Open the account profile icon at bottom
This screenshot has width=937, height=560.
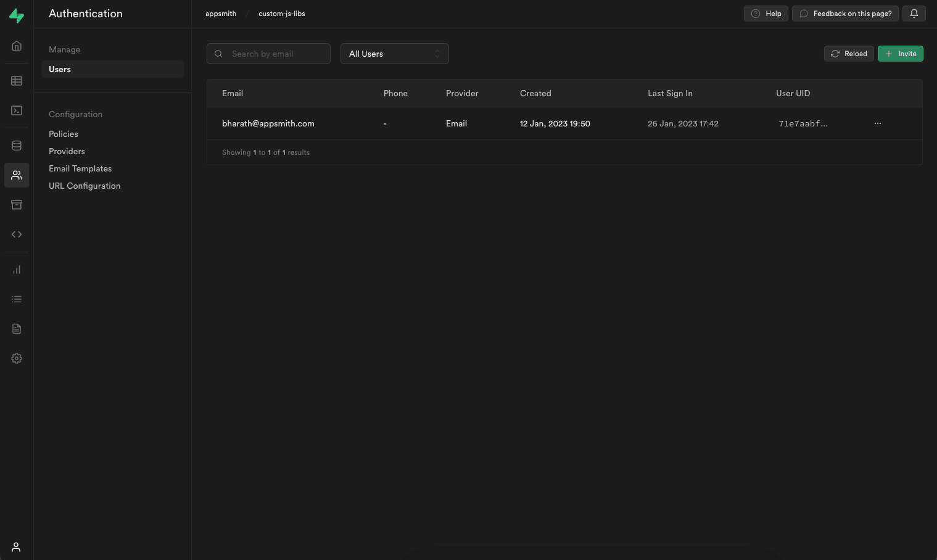[17, 547]
